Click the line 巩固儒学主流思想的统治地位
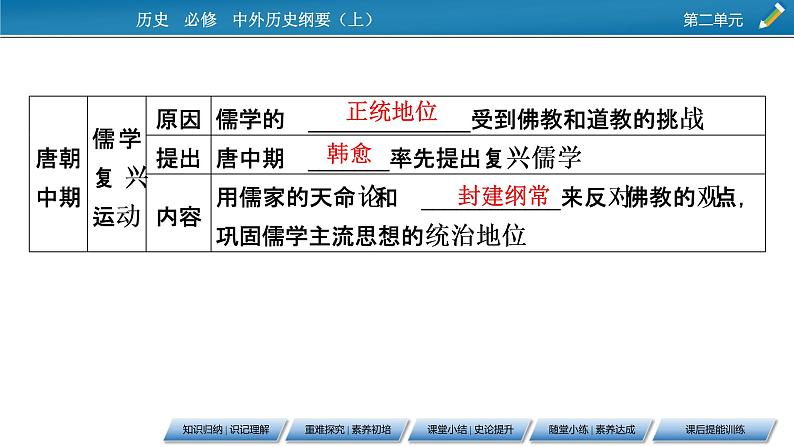 point(370,237)
